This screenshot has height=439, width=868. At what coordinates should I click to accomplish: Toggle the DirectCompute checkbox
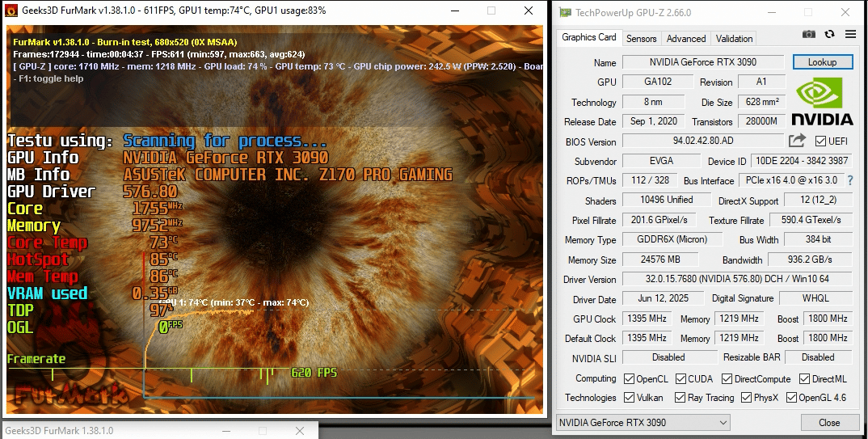(x=727, y=378)
